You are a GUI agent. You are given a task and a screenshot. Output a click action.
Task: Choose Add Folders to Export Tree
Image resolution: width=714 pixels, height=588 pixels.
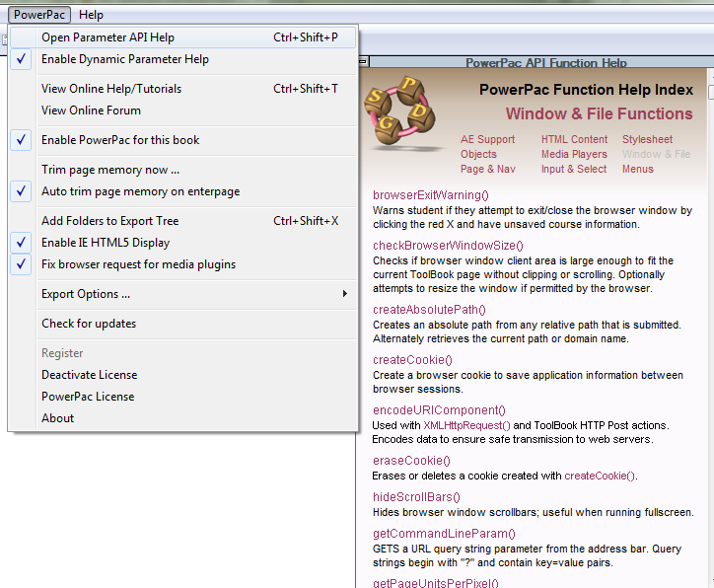(x=182, y=221)
